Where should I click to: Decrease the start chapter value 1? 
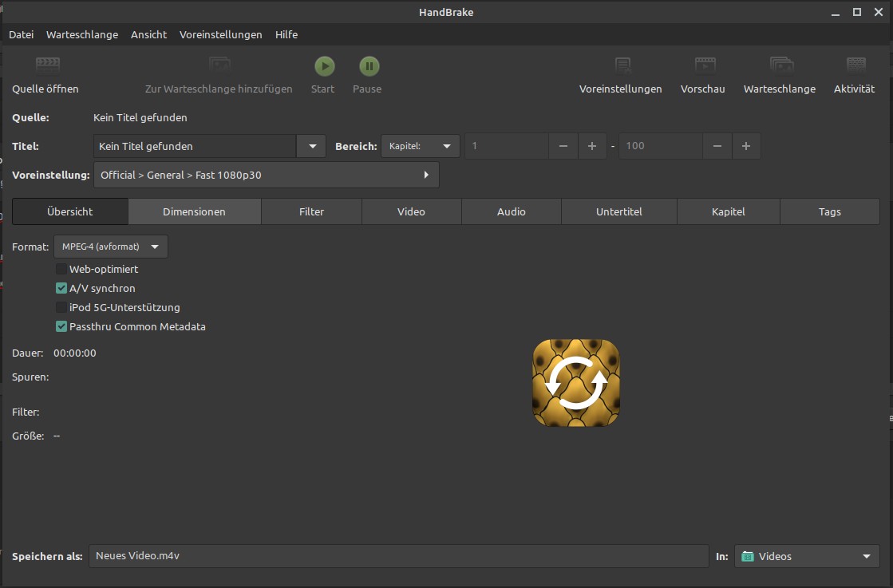coord(563,146)
